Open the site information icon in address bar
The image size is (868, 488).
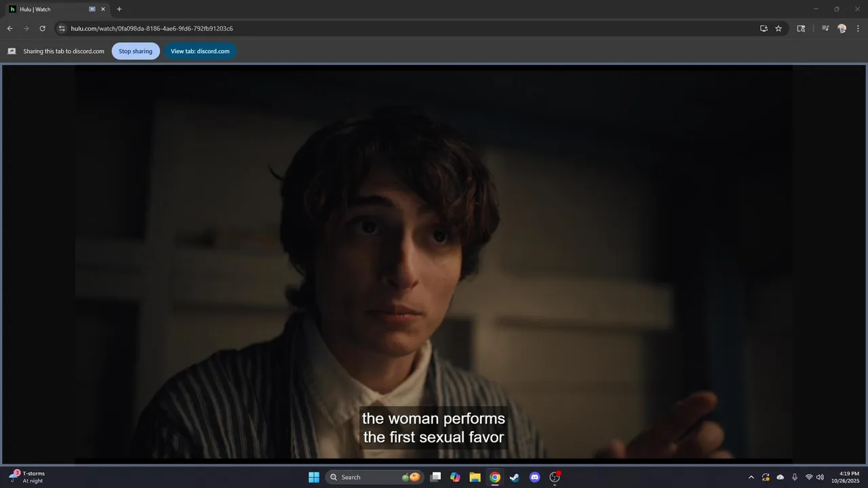pyautogui.click(x=62, y=28)
